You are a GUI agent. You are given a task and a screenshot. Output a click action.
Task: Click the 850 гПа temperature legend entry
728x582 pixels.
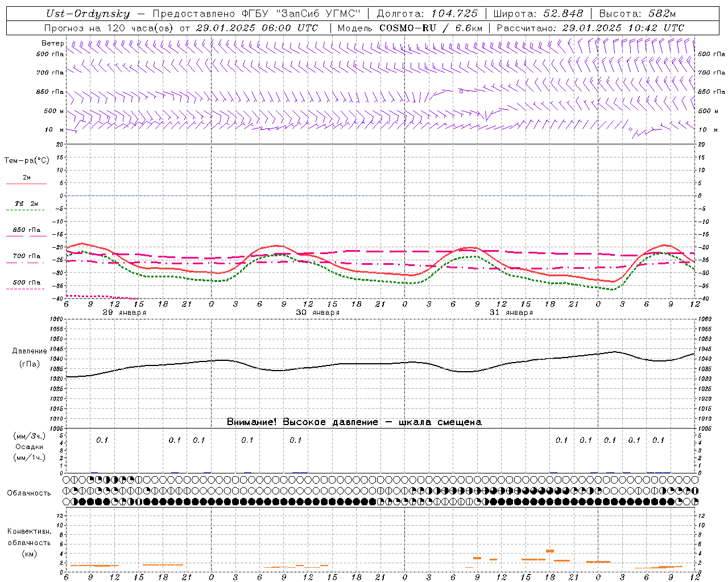pyautogui.click(x=27, y=230)
